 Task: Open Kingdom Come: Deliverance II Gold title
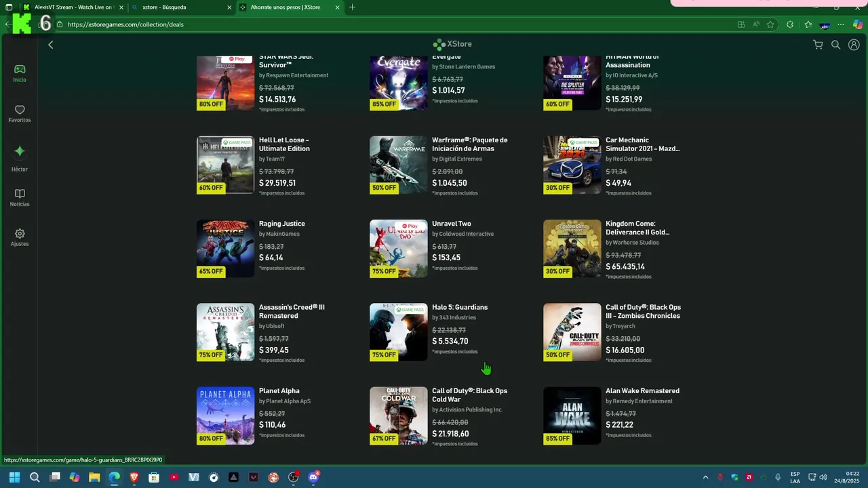[637, 228]
